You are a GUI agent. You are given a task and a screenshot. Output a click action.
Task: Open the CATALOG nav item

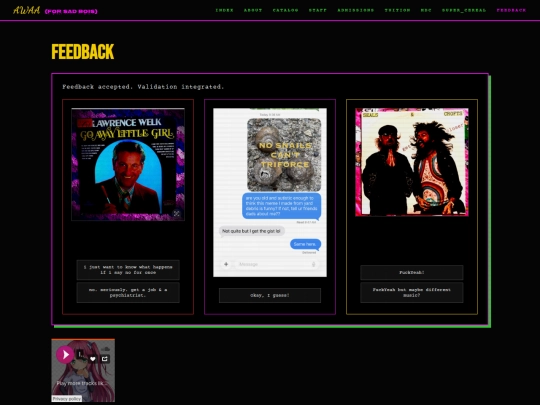tap(285, 10)
